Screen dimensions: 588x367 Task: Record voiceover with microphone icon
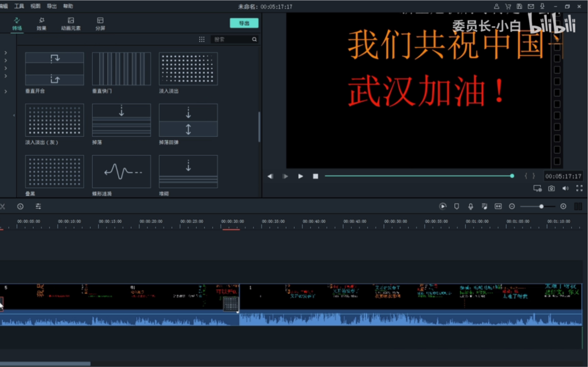[x=470, y=206]
